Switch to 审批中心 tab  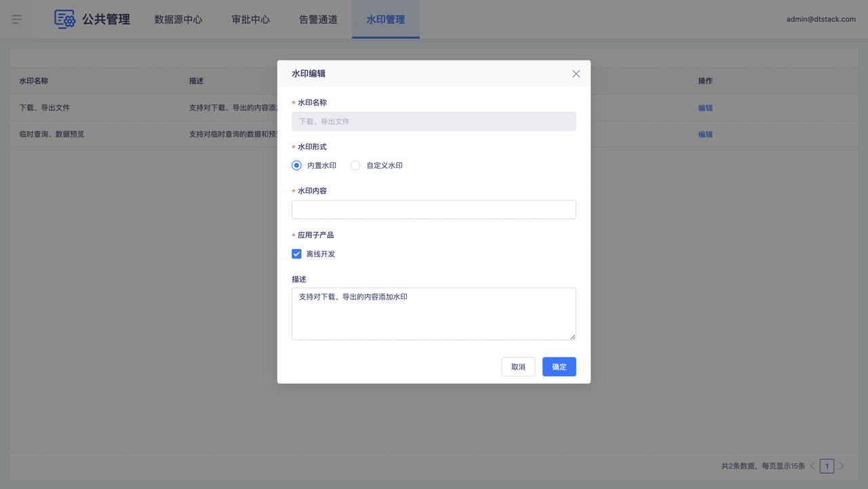[x=251, y=20]
